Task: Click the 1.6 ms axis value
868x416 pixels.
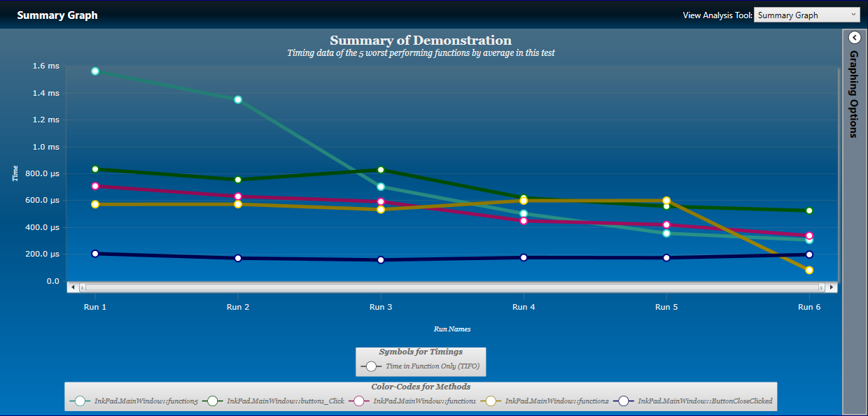Action: coord(45,66)
